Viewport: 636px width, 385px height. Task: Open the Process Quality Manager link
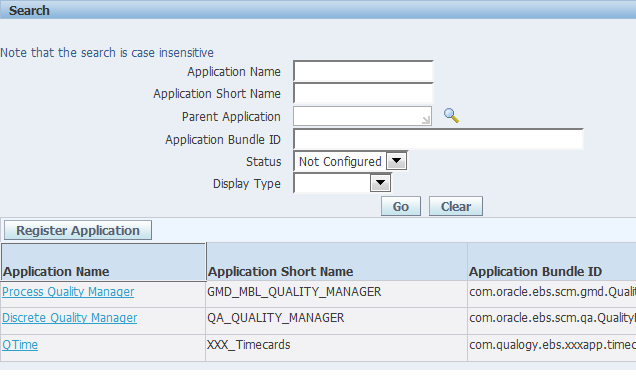(x=68, y=292)
